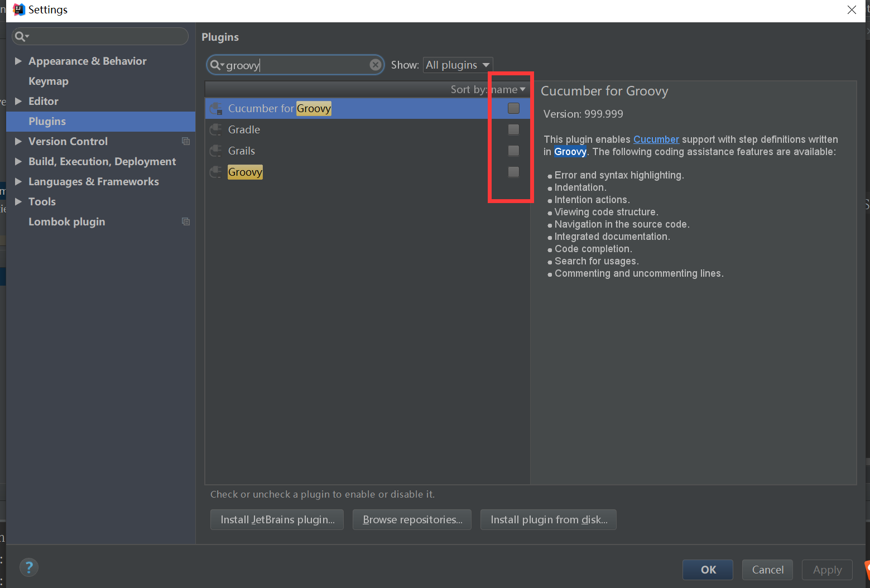
Task: Select Keymap in settings tree
Action: [49, 81]
